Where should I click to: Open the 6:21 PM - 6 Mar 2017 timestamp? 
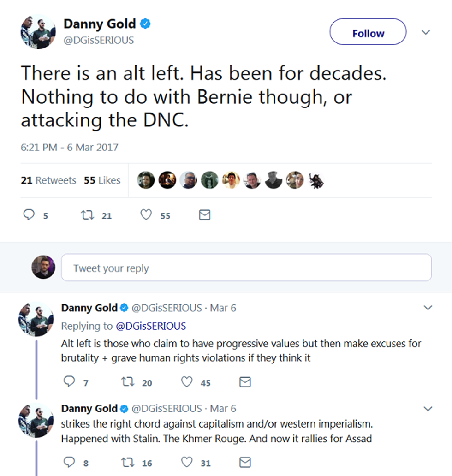tap(70, 148)
